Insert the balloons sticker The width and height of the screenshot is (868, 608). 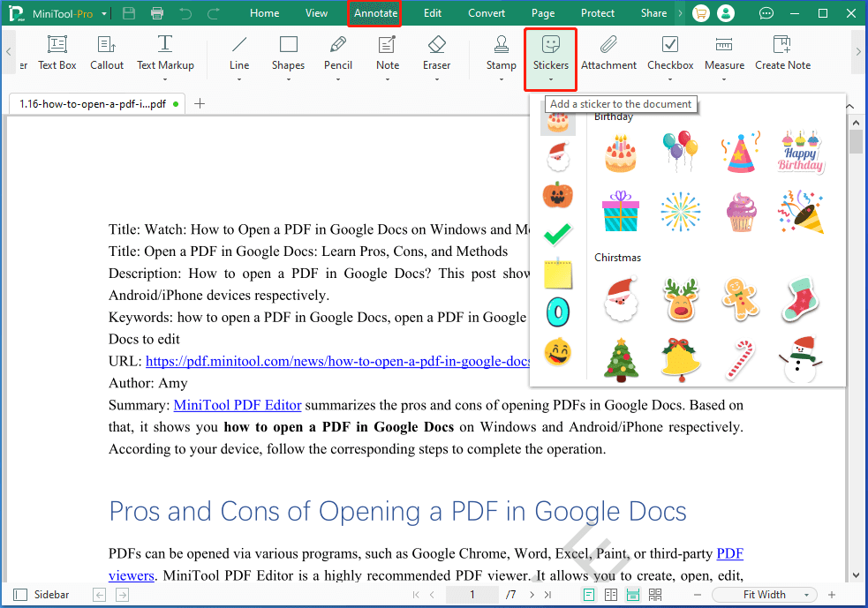coord(680,151)
